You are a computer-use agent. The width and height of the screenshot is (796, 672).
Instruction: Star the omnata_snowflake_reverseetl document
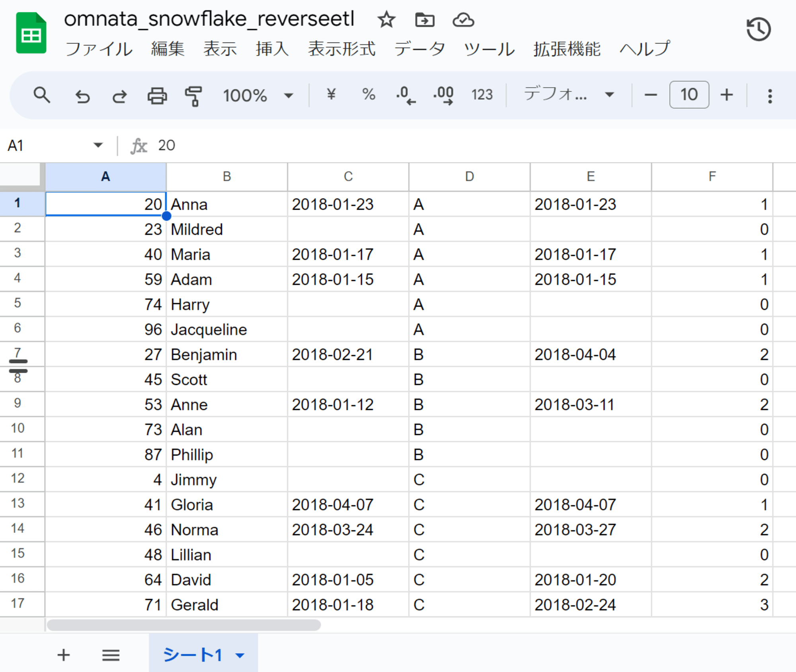[386, 19]
